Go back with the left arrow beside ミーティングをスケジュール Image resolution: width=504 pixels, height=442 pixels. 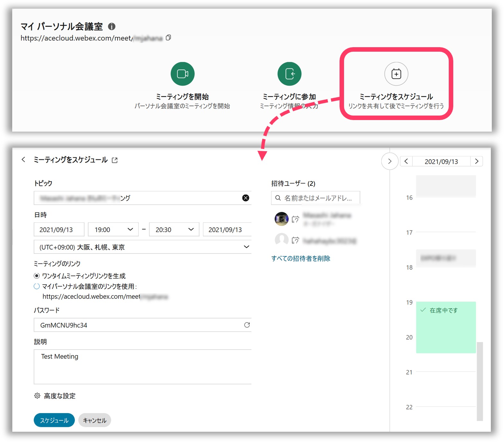point(23,160)
